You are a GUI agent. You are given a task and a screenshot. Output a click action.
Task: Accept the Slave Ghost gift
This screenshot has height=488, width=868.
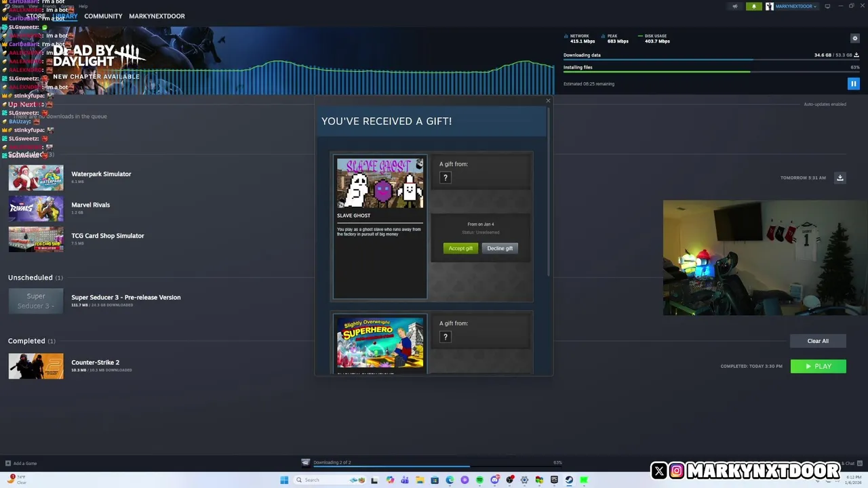(460, 248)
